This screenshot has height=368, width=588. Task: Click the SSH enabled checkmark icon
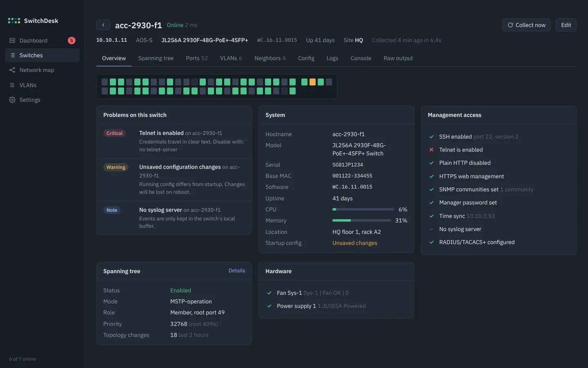[431, 137]
